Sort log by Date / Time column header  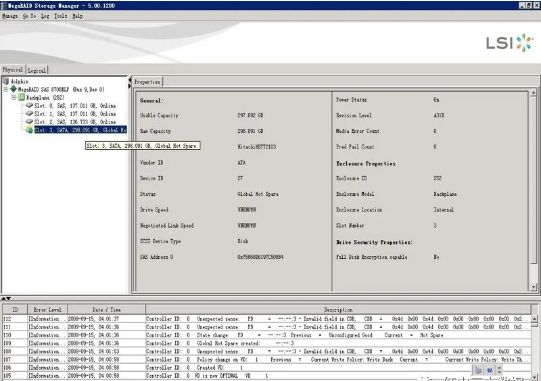pyautogui.click(x=107, y=310)
